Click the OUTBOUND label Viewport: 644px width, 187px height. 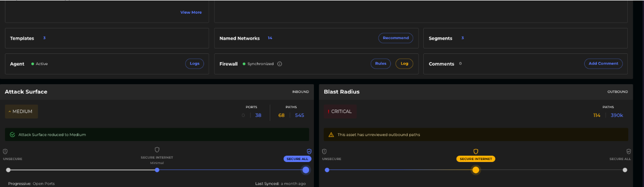coord(618,92)
